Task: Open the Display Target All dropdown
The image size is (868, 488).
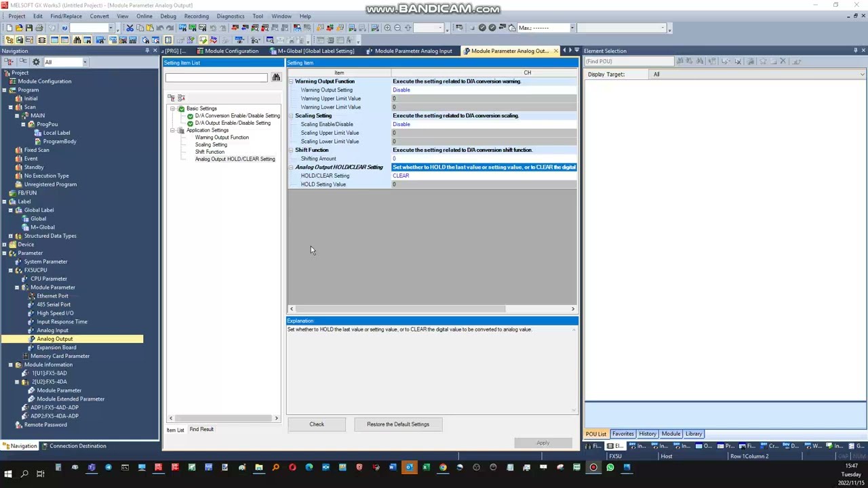Action: point(862,75)
